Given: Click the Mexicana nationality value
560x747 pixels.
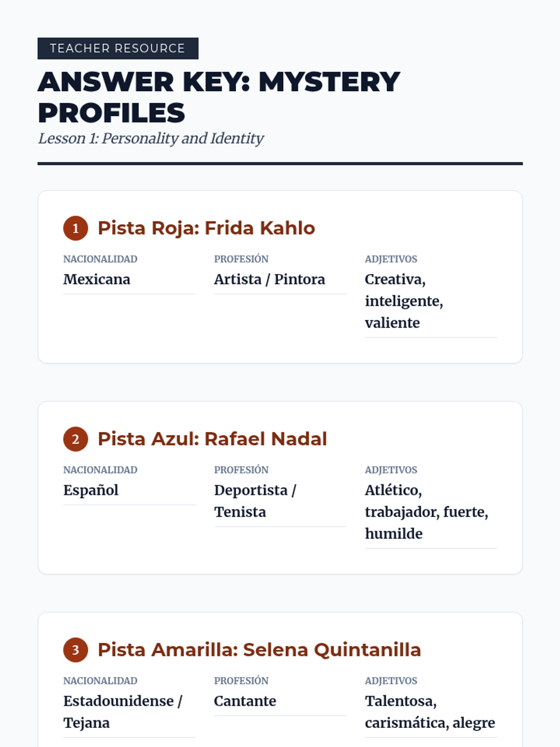Looking at the screenshot, I should [x=97, y=279].
